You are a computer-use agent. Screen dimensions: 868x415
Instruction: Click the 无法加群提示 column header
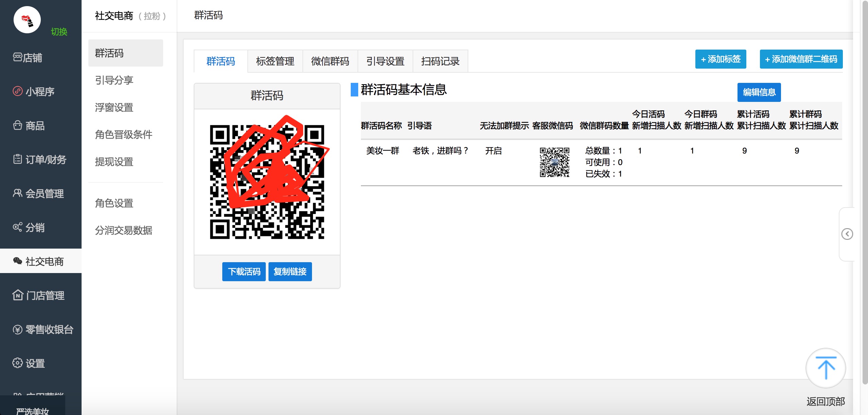pos(504,126)
